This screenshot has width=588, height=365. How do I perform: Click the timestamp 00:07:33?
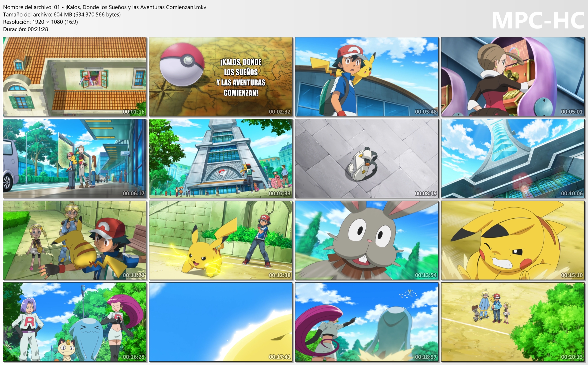[x=280, y=194]
